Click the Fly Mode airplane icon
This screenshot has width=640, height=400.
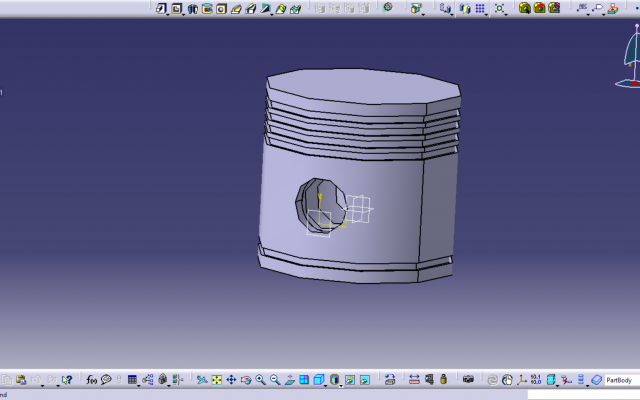(202, 380)
